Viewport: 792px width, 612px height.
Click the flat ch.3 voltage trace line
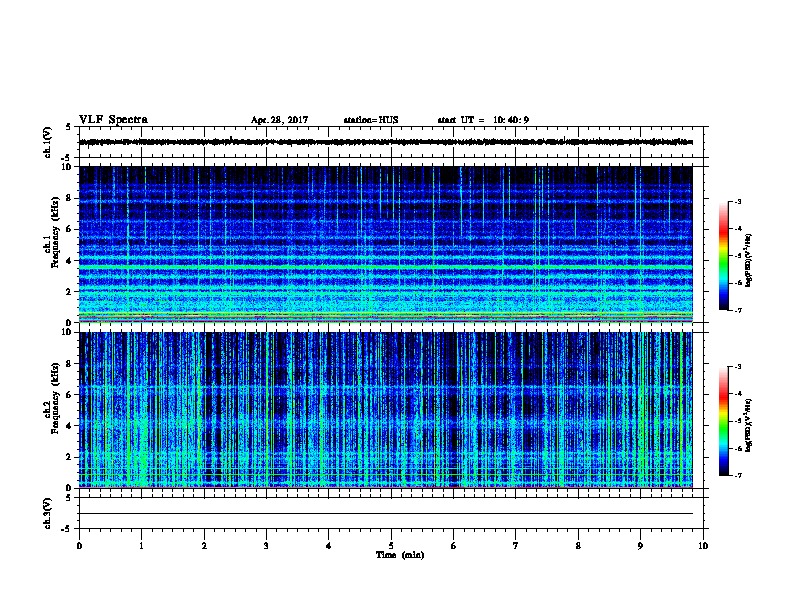point(386,514)
